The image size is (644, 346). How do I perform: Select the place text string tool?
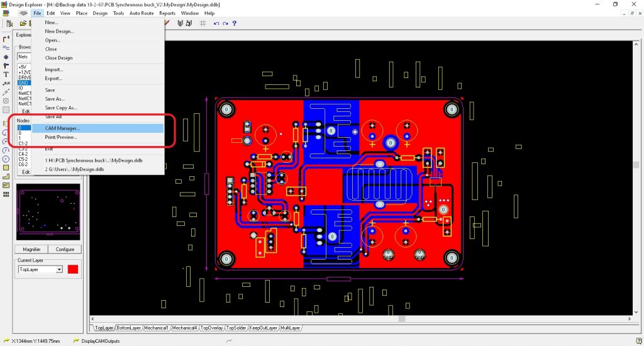[x=6, y=74]
